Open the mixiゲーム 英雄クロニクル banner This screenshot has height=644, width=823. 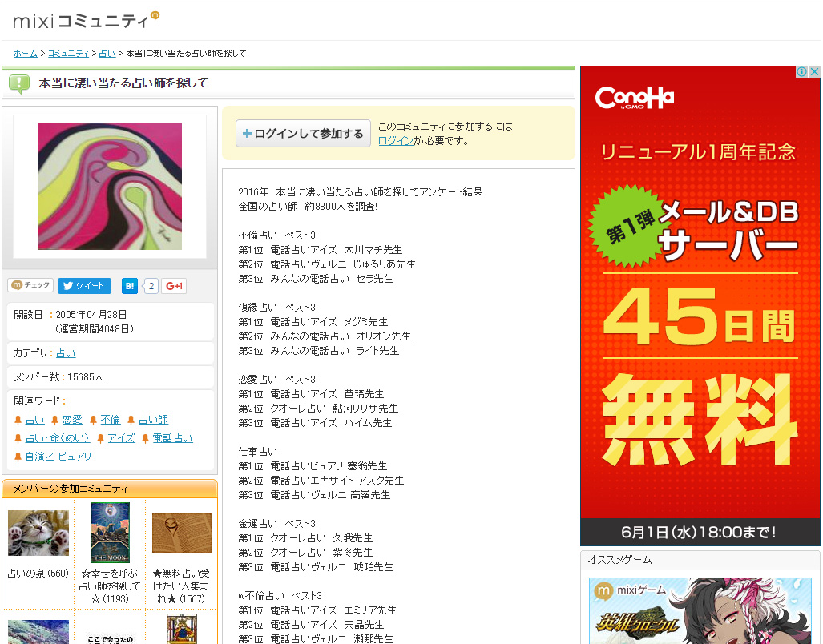700,611
